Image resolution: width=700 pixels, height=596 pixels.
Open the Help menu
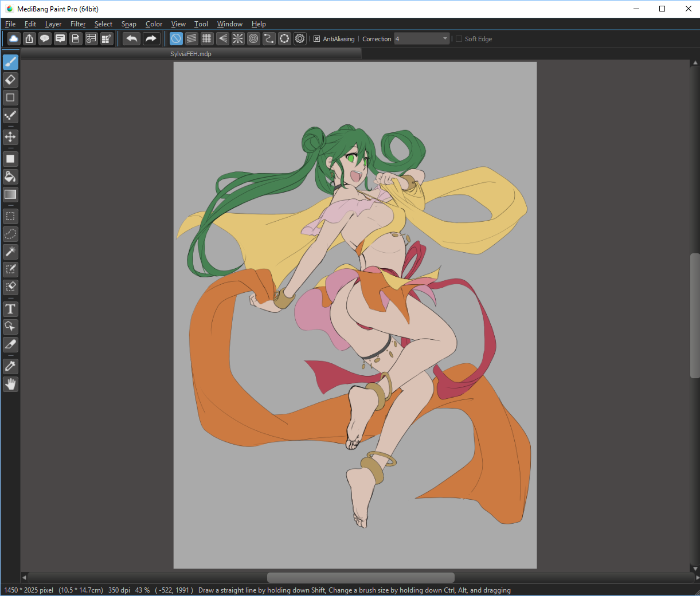[259, 24]
